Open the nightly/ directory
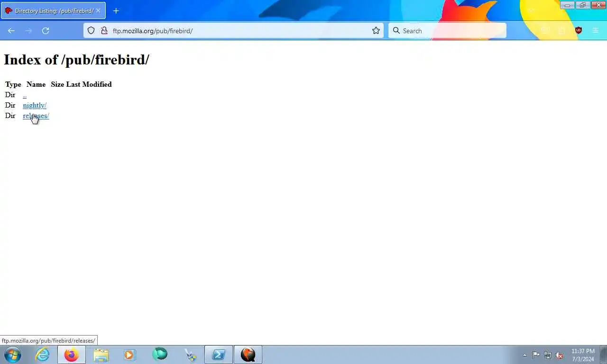The width and height of the screenshot is (607, 364). click(x=35, y=105)
